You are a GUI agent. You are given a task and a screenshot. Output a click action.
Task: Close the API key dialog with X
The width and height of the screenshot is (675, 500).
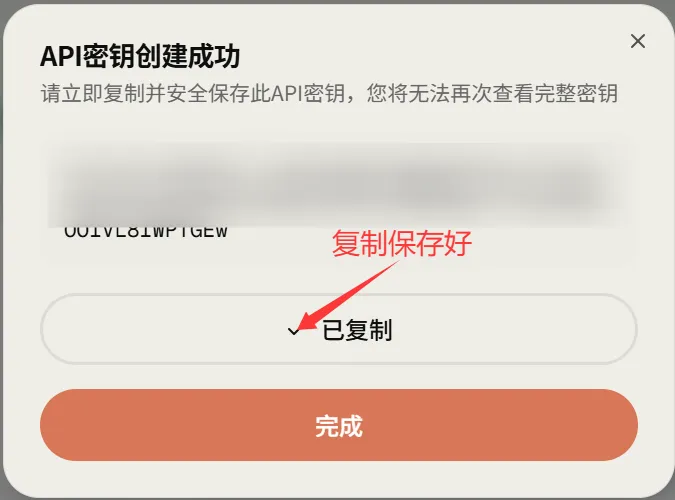(638, 41)
